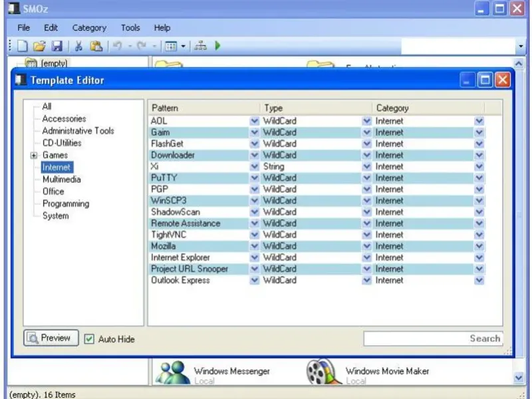Open the Edit menu
Viewport: 532px width, 399px height.
51,28
